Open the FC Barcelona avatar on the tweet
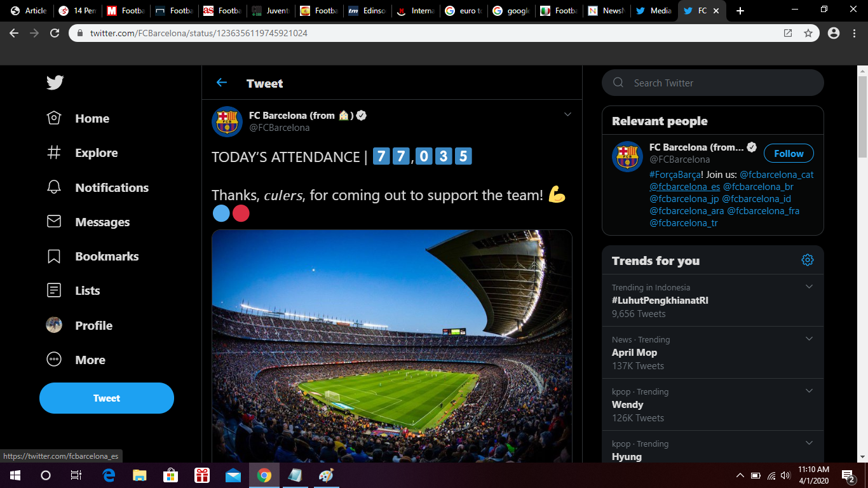The image size is (868, 488). 227,121
